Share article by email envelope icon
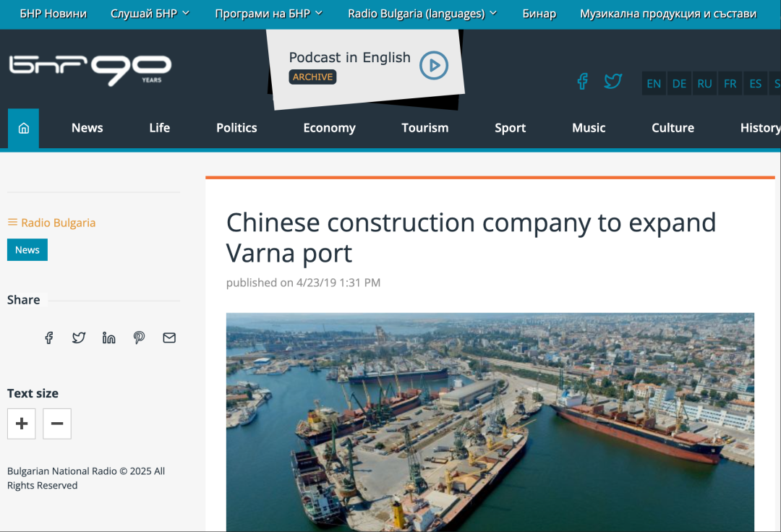Image resolution: width=781 pixels, height=532 pixels. tap(169, 338)
